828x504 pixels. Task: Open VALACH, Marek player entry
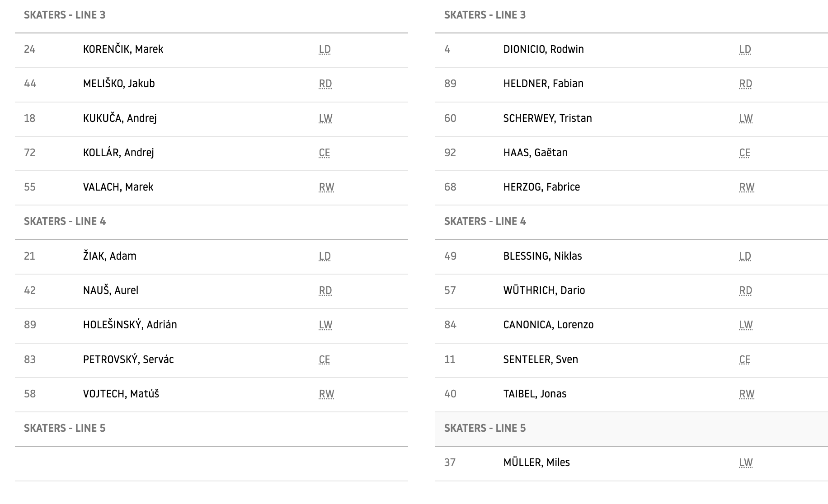pyautogui.click(x=118, y=187)
